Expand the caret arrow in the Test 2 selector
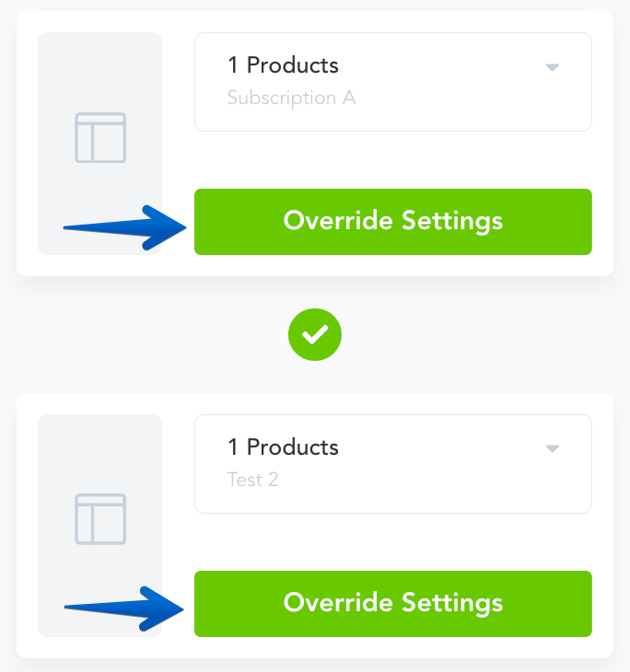Viewport: 630px width, 672px height. 553,448
